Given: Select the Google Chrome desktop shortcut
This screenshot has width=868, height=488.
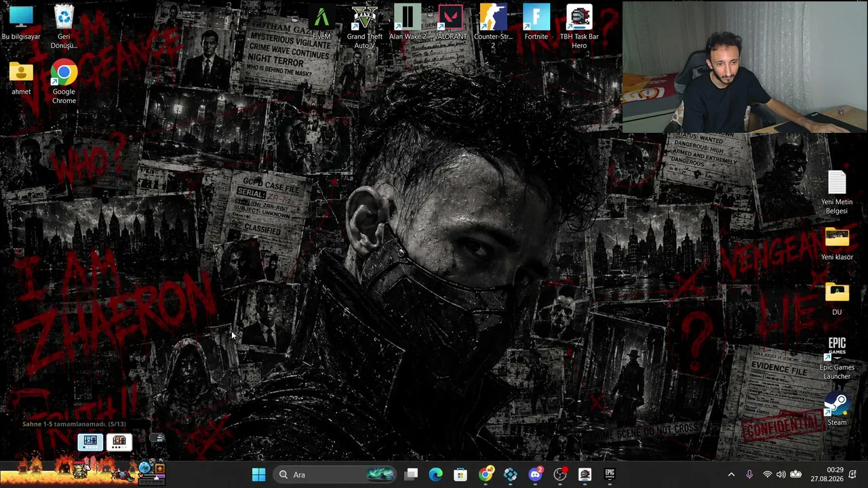Looking at the screenshot, I should click(64, 82).
